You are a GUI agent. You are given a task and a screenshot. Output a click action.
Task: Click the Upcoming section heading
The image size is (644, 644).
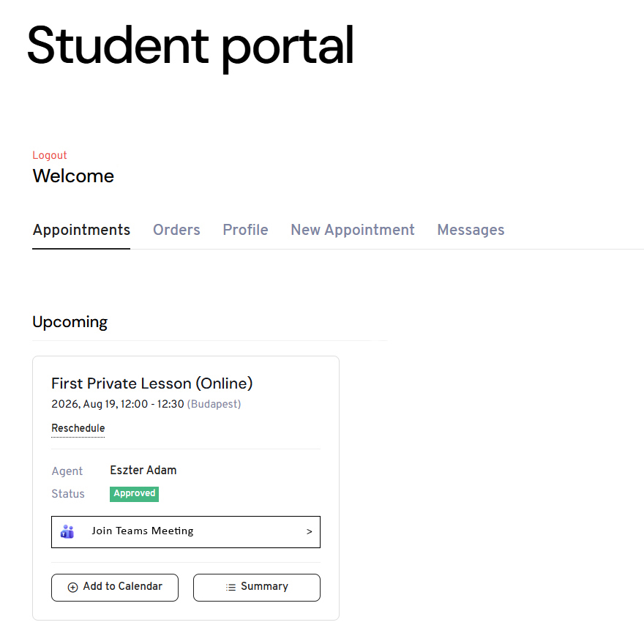[70, 323]
